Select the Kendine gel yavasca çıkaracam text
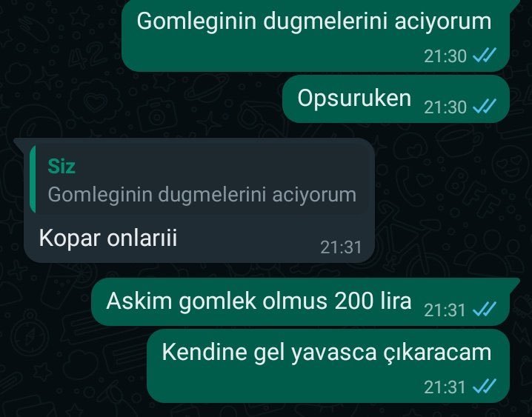532x417 pixels. [x=327, y=352]
